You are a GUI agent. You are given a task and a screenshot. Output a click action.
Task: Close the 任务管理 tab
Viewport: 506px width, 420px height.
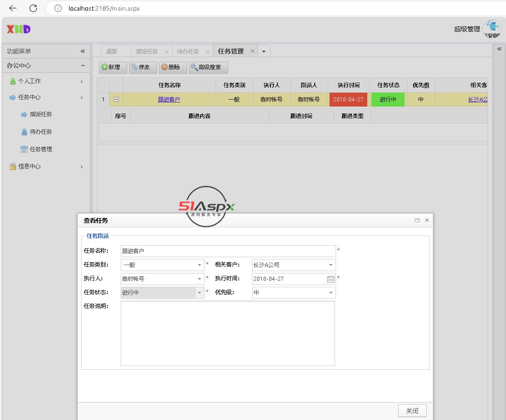[x=252, y=51]
